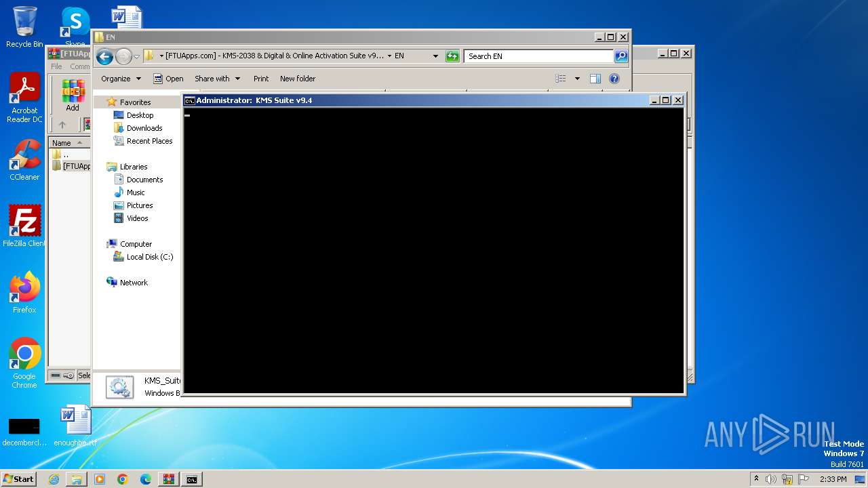Create a New folder from the toolbar
This screenshot has width=868, height=488.
pyautogui.click(x=298, y=79)
